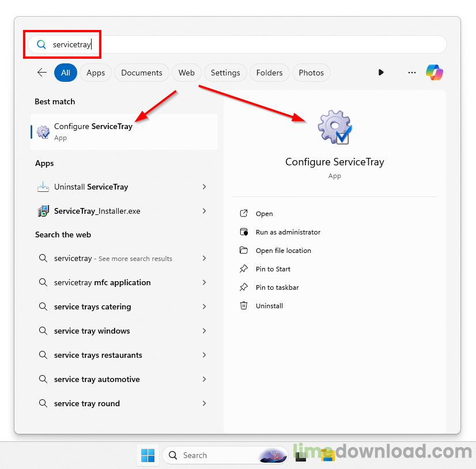476x469 pixels.
Task: Expand the 'See more search results' chevron
Action: point(205,258)
